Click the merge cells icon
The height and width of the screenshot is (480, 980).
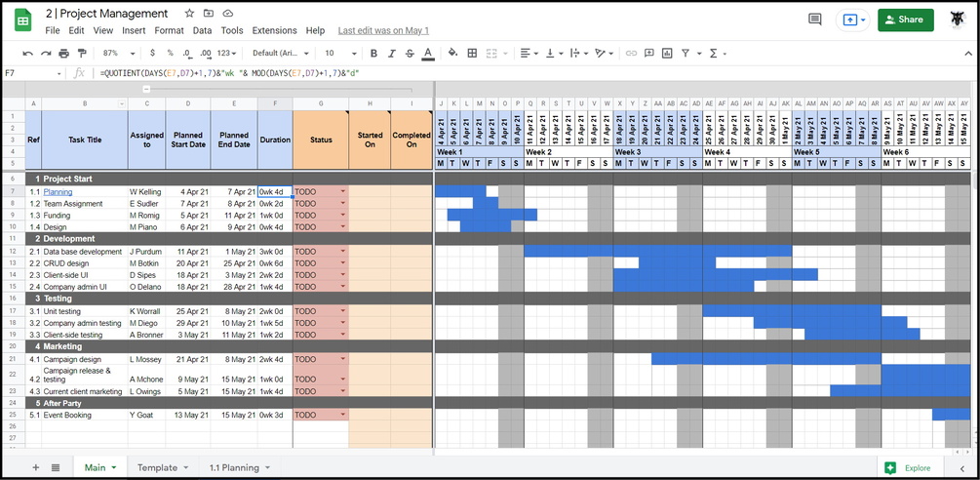(x=491, y=53)
